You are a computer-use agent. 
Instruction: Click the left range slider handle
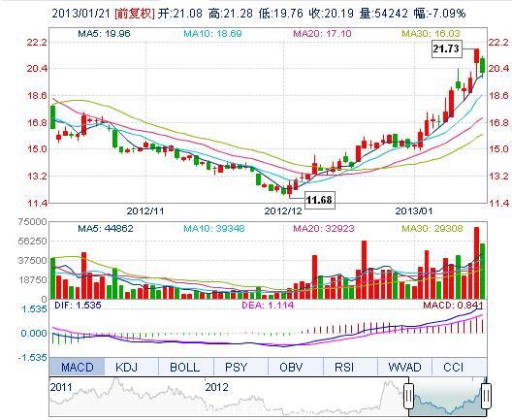coord(408,396)
